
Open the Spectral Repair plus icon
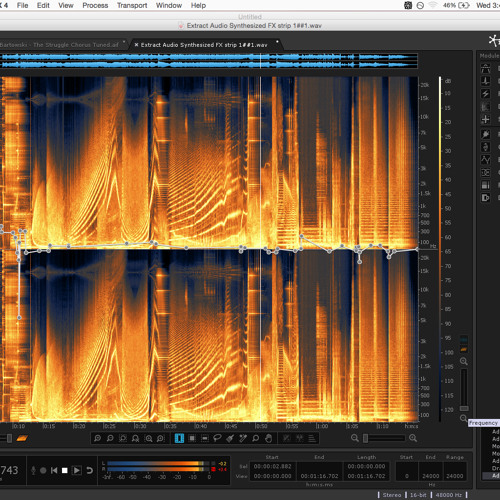click(486, 119)
